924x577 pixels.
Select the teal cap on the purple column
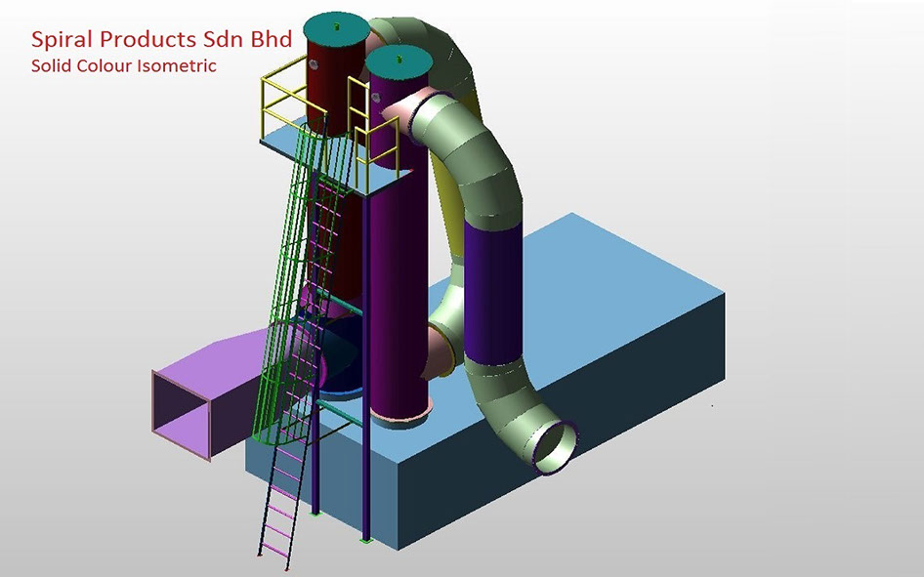399,61
